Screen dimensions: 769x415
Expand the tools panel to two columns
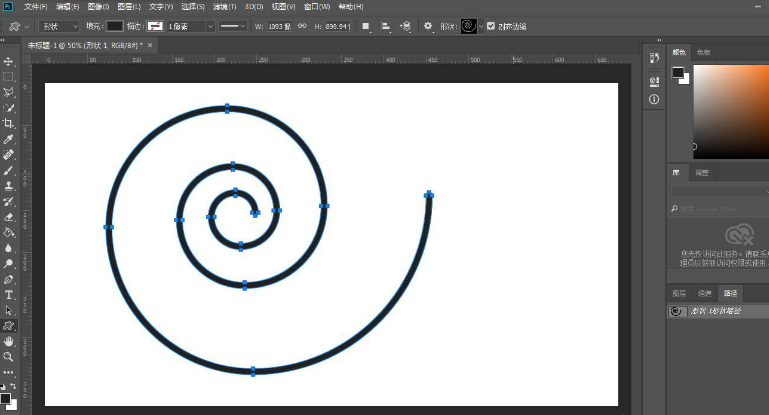coord(3,40)
